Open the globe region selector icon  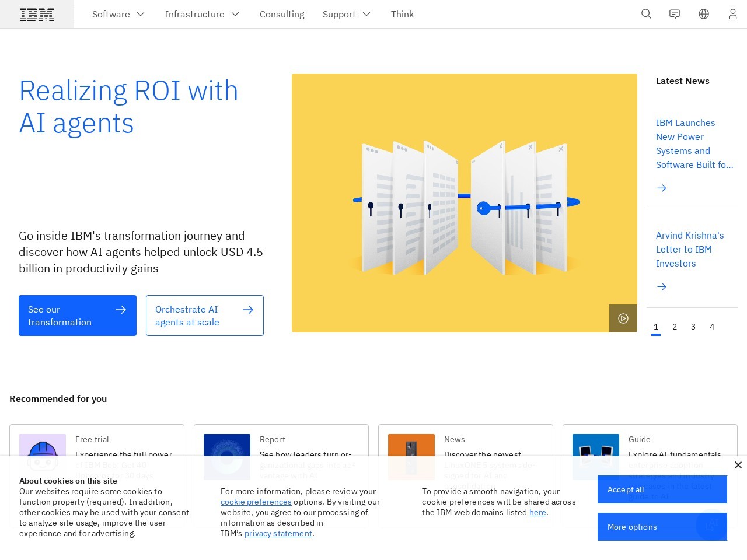tap(704, 14)
